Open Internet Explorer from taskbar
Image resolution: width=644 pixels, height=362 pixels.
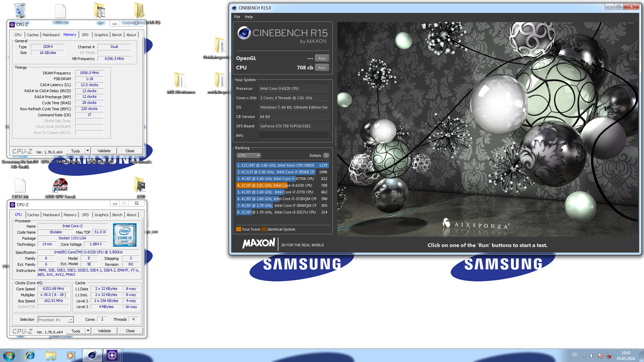30,355
